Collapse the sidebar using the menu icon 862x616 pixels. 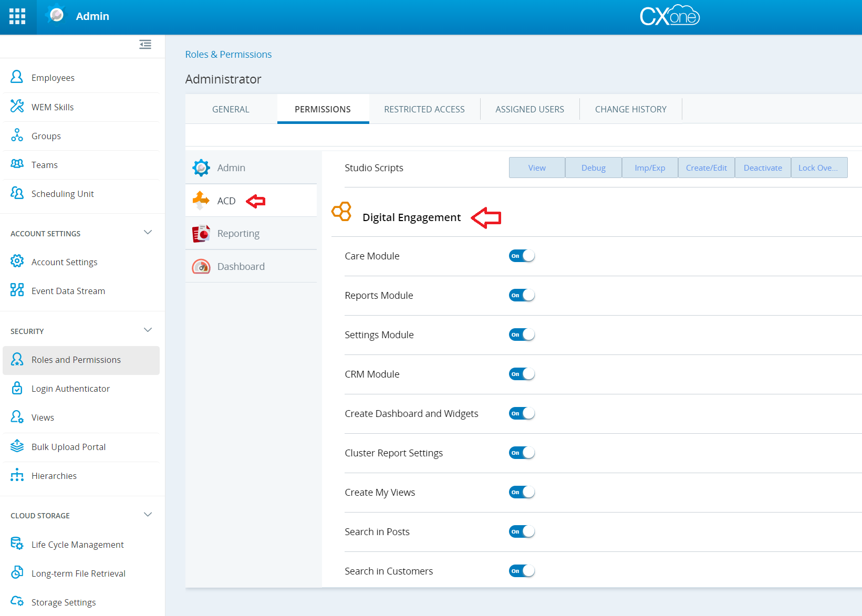tap(145, 45)
